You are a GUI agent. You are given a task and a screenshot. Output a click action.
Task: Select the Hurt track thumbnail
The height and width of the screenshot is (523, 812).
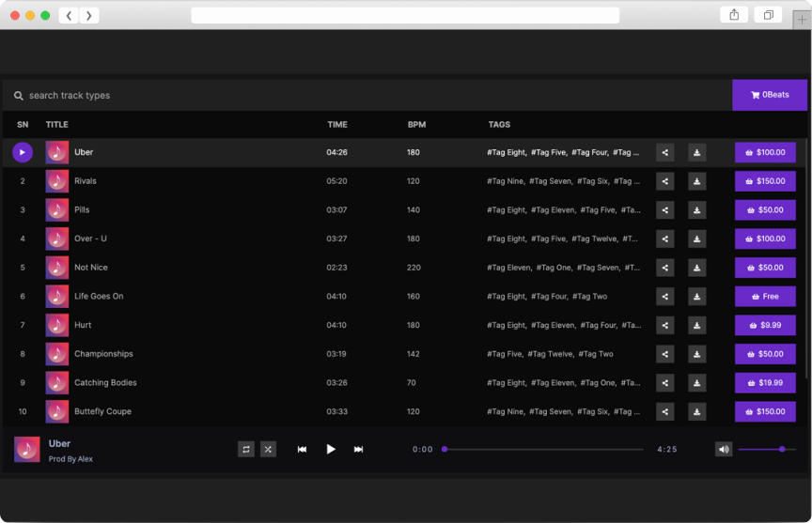pyautogui.click(x=57, y=325)
